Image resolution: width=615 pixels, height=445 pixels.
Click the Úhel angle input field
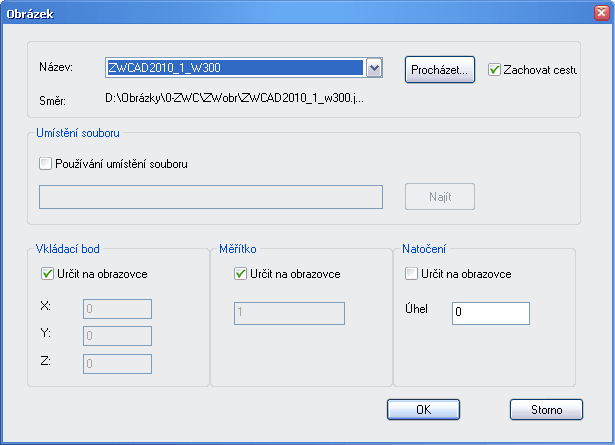[x=489, y=313]
